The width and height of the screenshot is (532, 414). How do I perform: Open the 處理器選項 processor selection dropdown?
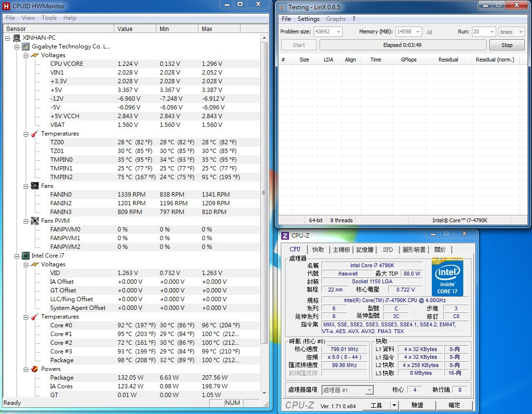369,390
